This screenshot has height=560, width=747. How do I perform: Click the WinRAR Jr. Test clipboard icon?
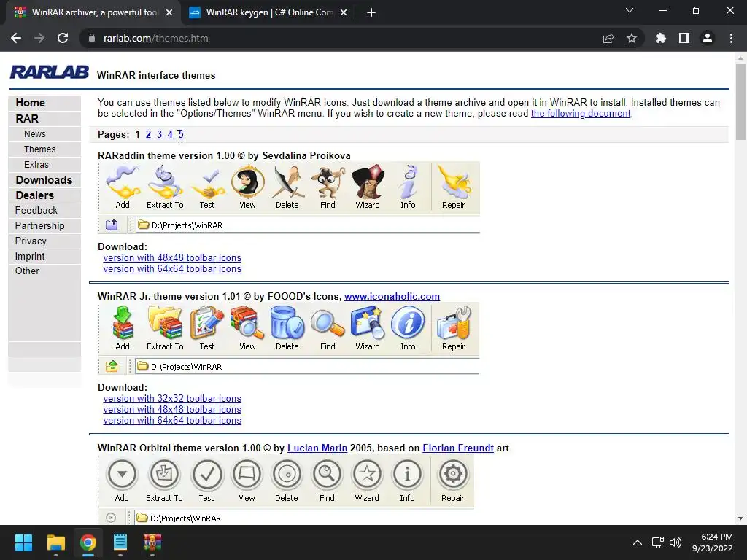207,322
